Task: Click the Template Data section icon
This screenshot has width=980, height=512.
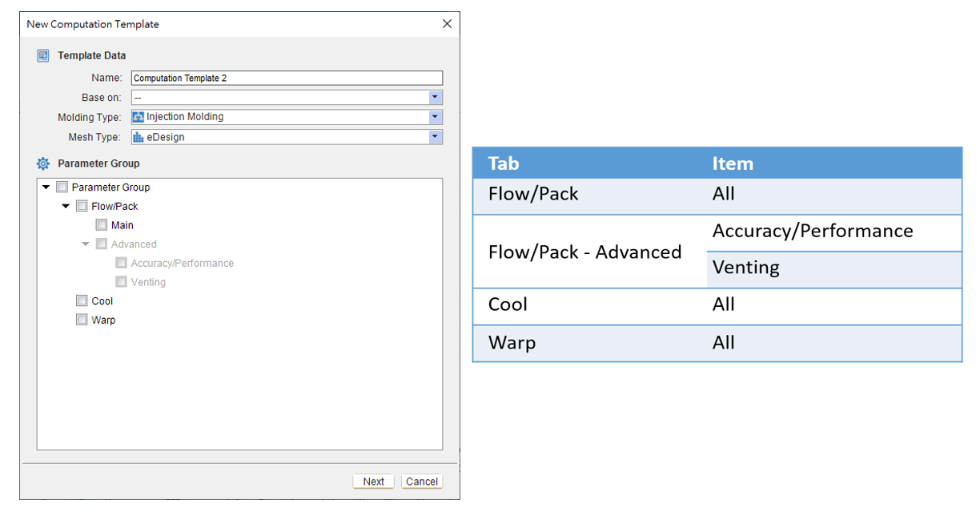Action: tap(43, 56)
